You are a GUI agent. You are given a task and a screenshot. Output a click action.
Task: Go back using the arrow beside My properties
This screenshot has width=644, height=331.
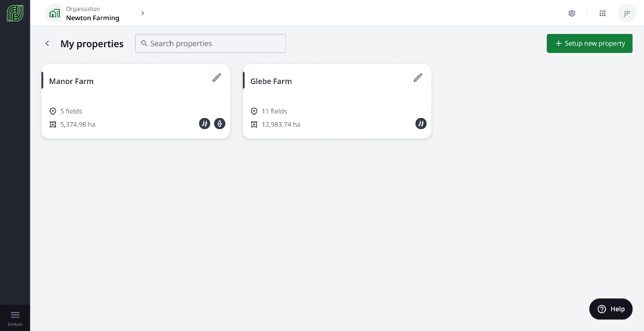coord(47,44)
